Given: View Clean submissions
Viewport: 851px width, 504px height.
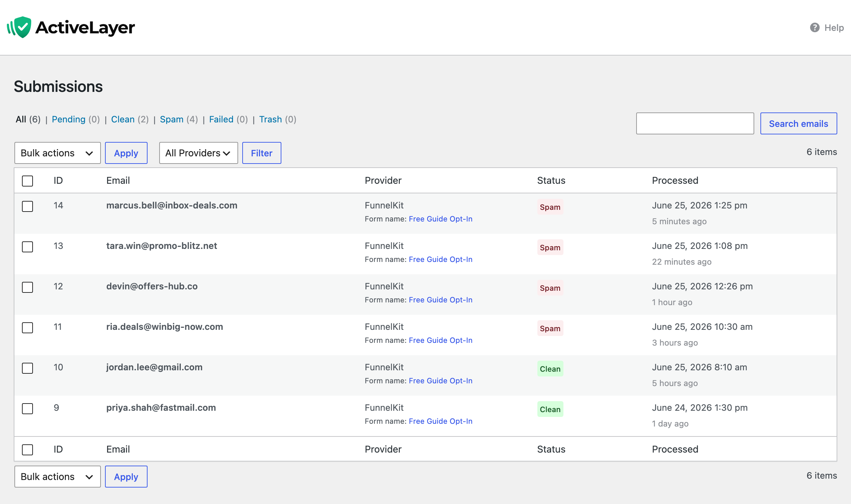Looking at the screenshot, I should point(123,119).
